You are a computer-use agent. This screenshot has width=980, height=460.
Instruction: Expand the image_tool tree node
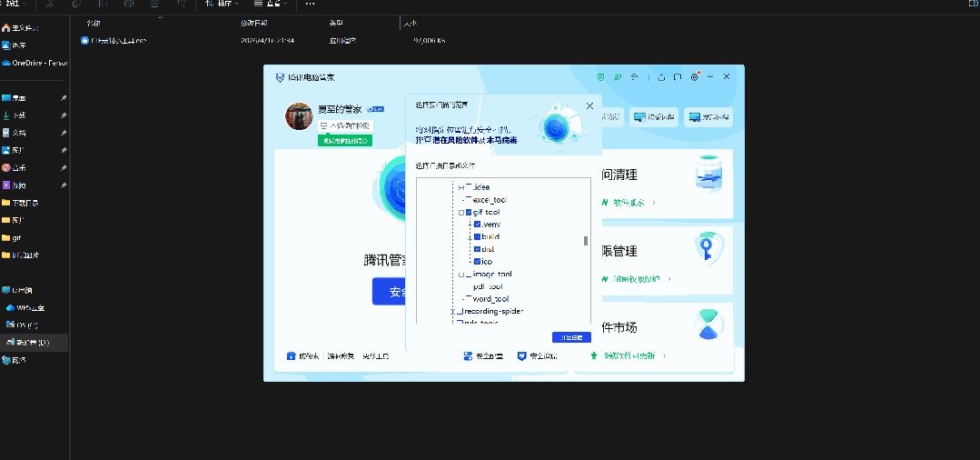click(461, 275)
